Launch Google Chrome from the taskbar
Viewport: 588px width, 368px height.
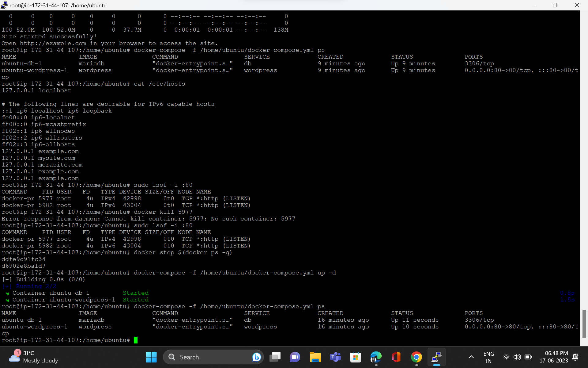[416, 357]
